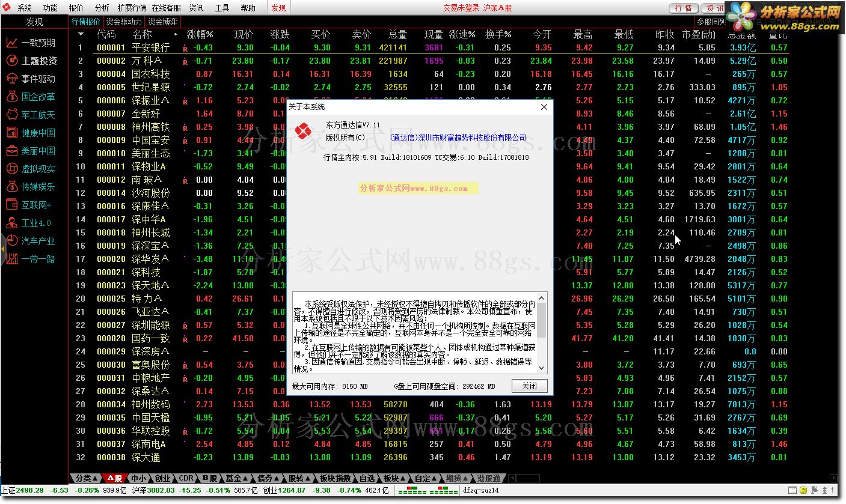The width and height of the screenshot is (846, 504).
Task: Open the 工具 menu
Action: (x=222, y=8)
